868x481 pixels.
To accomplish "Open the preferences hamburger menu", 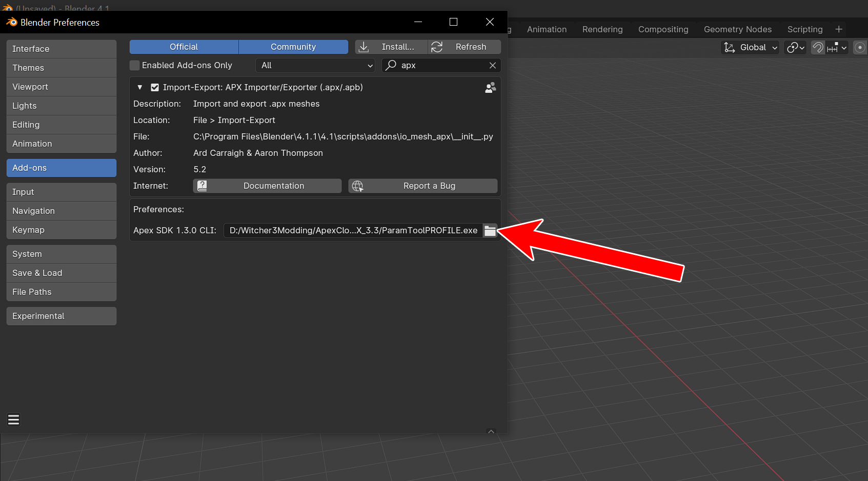I will [14, 420].
